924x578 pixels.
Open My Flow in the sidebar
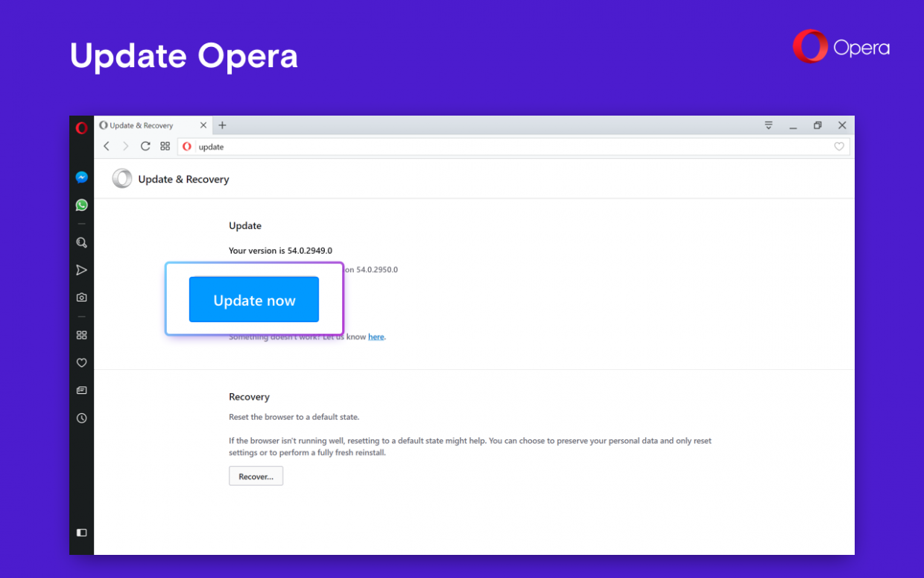[81, 269]
